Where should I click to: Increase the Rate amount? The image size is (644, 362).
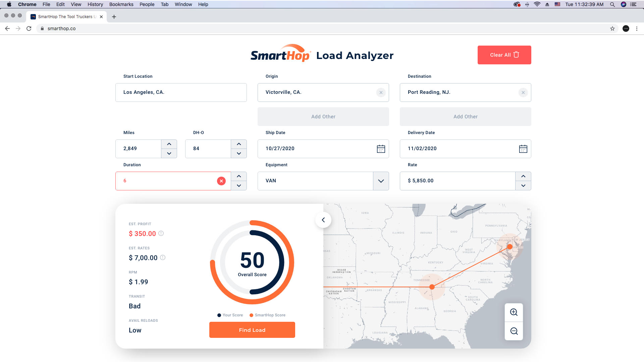pos(523,176)
